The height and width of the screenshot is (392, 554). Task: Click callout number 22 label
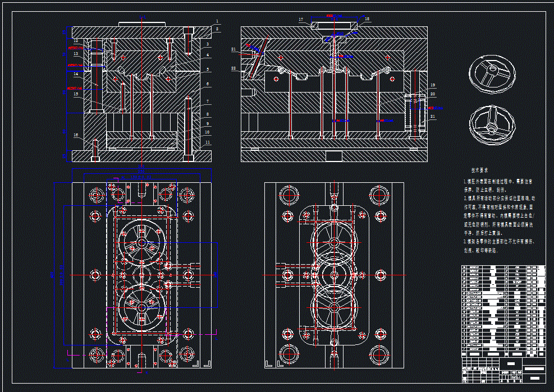pyautogui.click(x=233, y=68)
